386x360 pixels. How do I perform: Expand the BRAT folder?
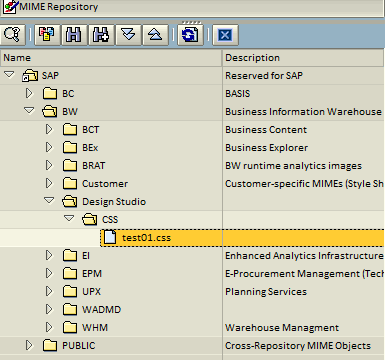[x=49, y=165]
